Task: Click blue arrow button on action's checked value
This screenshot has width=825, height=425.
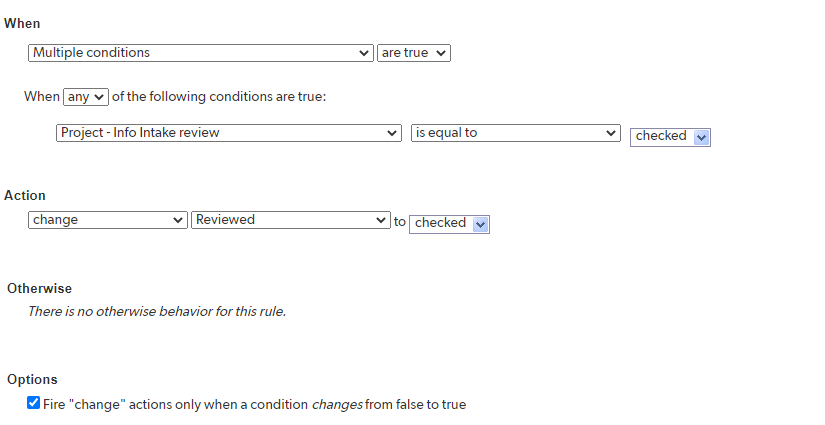Action: click(480, 225)
